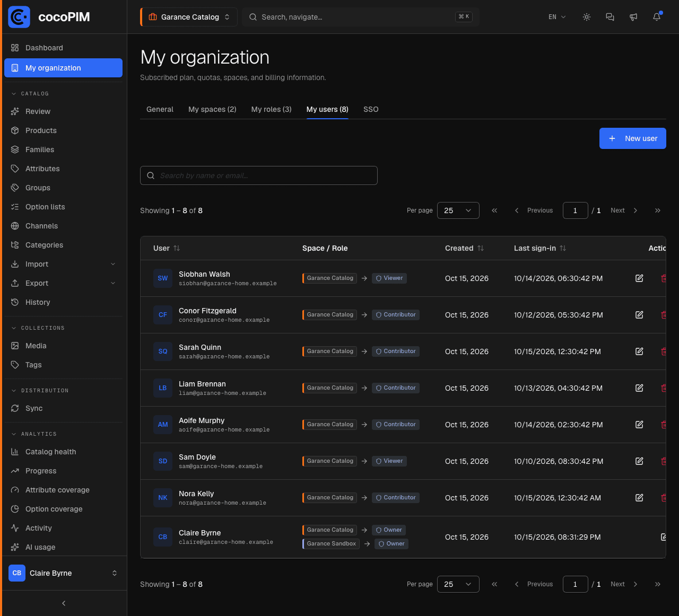Screen dimensions: 679x616
Task: Edit Sam Doyle's account
Action: (x=639, y=461)
